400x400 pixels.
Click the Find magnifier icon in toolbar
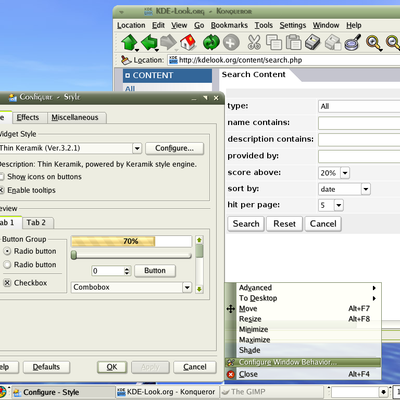pyautogui.click(x=352, y=42)
